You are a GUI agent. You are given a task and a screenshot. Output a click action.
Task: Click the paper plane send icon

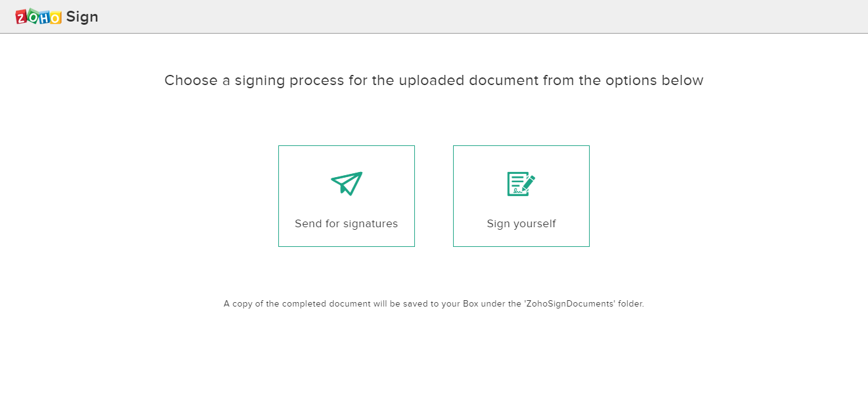(346, 183)
